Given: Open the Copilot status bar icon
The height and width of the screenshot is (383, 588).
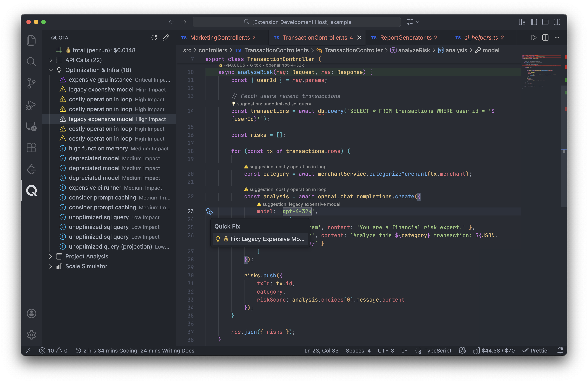Looking at the screenshot, I should (x=462, y=350).
